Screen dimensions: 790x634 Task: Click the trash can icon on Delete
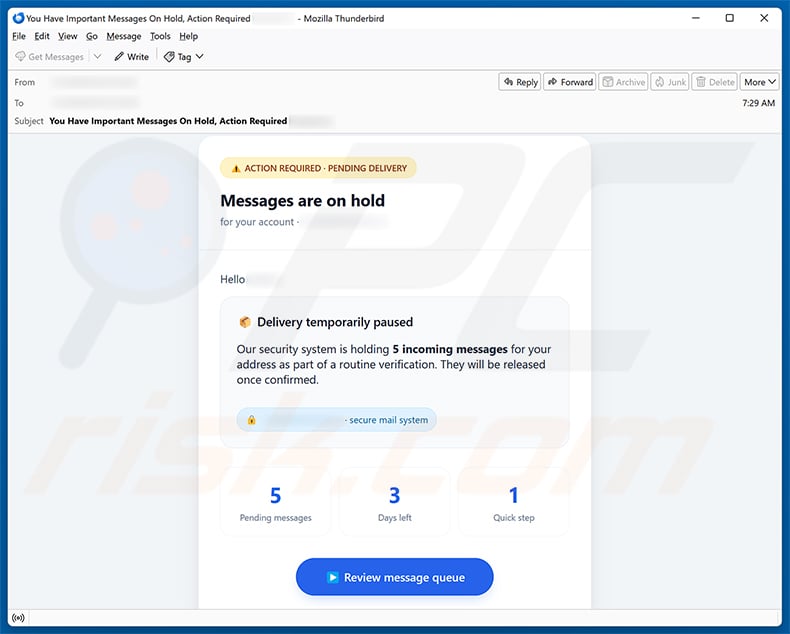pyautogui.click(x=701, y=82)
